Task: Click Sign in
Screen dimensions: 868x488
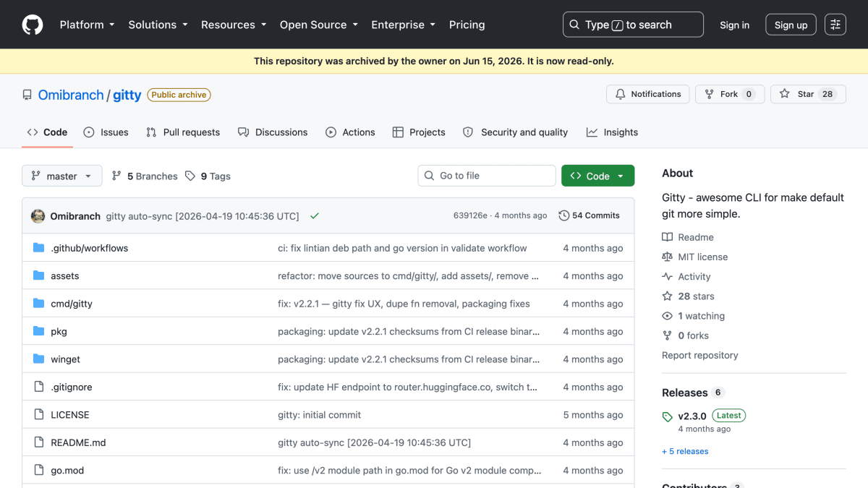Action: [734, 25]
